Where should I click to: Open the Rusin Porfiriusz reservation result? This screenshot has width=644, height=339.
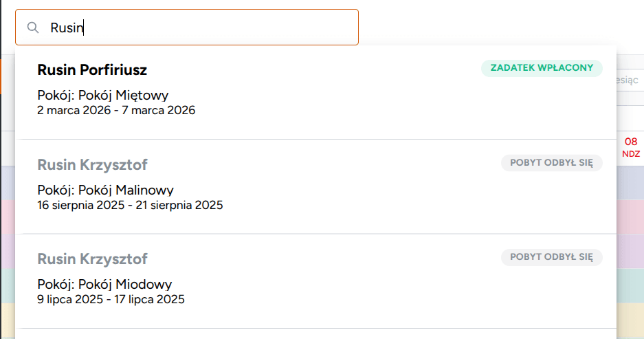[x=92, y=70]
